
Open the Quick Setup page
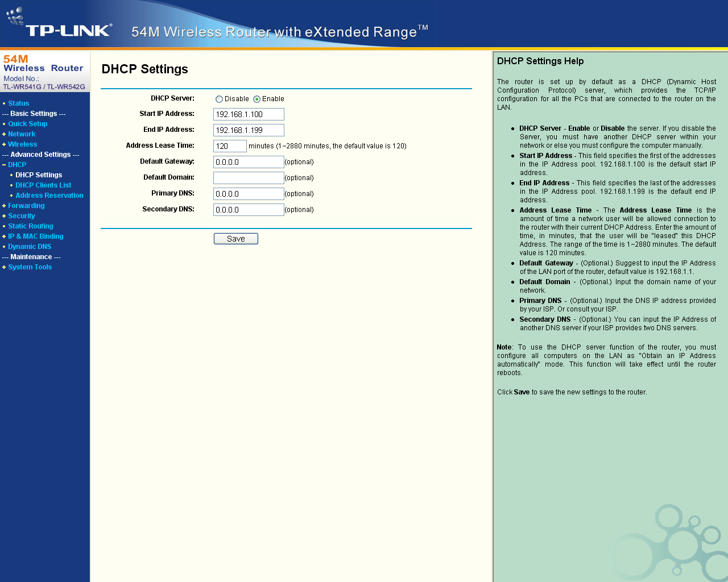click(28, 124)
